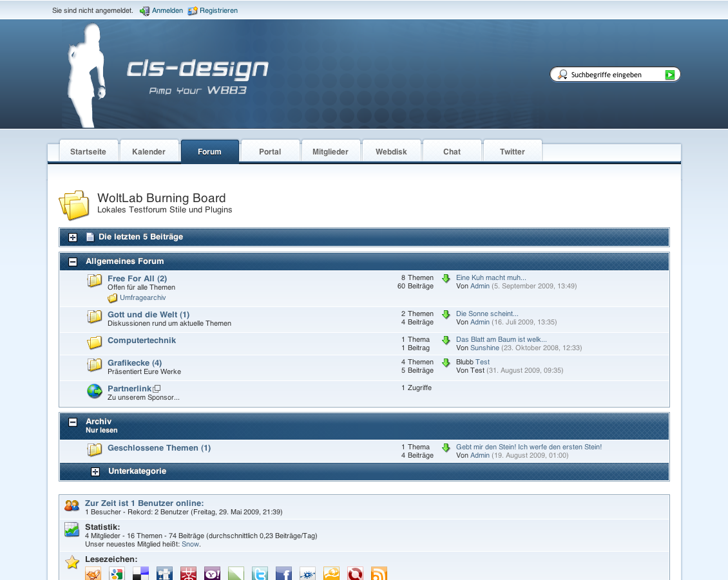Click green arrow next to Eine Kuh macht muh
This screenshot has height=580, width=728.
(446, 279)
